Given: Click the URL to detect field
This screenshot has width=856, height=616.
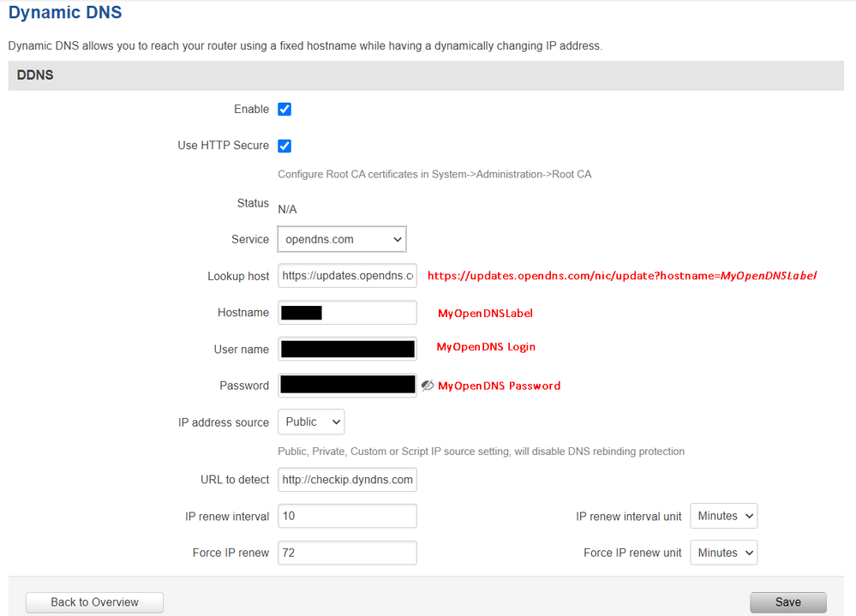Looking at the screenshot, I should coord(347,480).
